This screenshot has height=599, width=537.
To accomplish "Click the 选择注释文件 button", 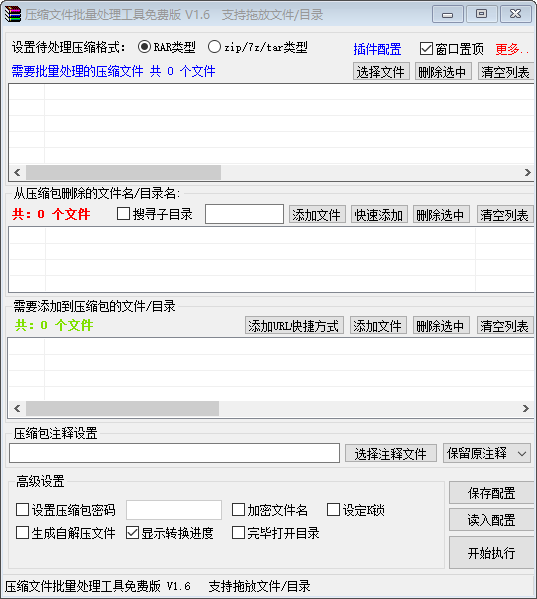I will [391, 453].
